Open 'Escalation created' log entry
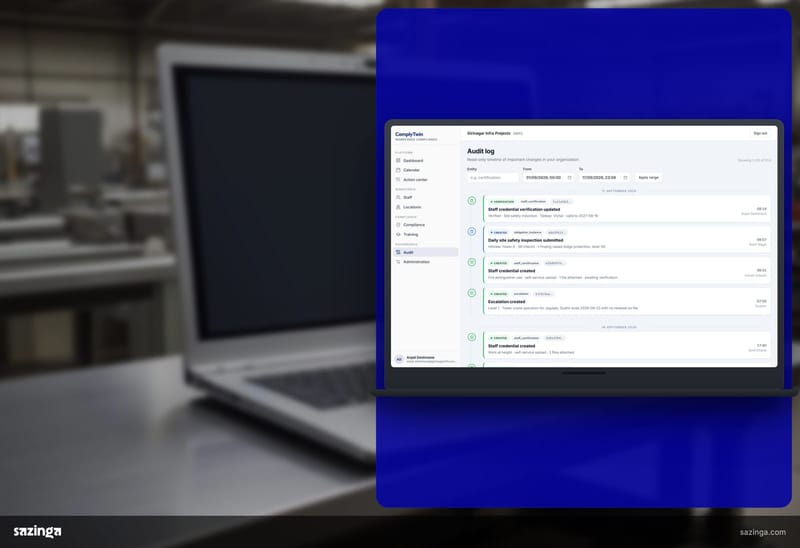 (627, 301)
